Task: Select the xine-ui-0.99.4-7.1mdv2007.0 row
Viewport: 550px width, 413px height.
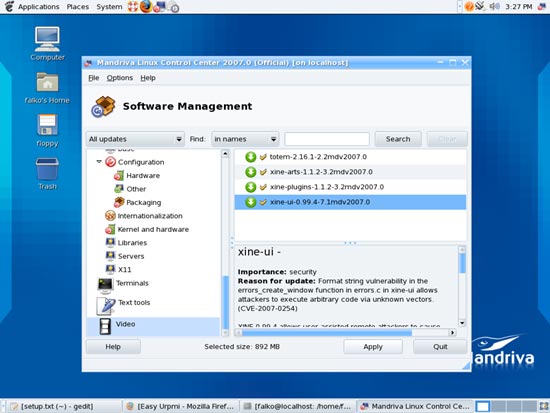Action: 350,202
